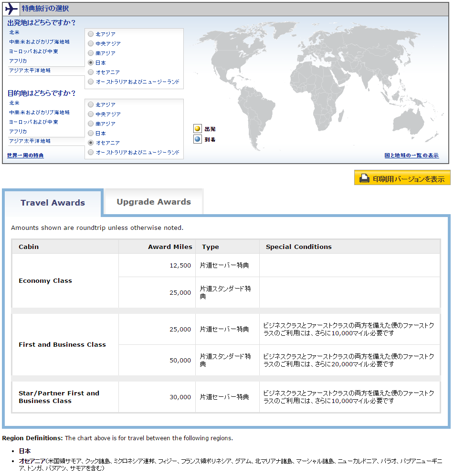The height and width of the screenshot is (476, 454).
Task: Click the yellow departure legend marker
Action: pyautogui.click(x=198, y=129)
